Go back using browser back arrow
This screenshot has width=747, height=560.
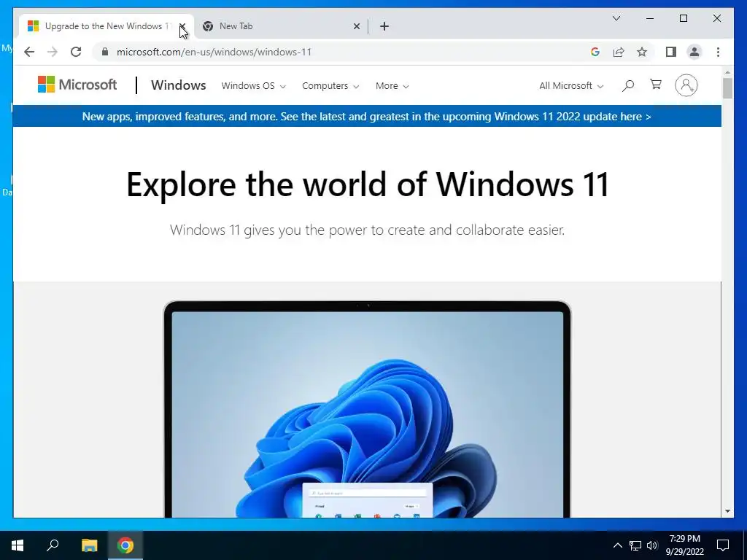click(x=29, y=52)
